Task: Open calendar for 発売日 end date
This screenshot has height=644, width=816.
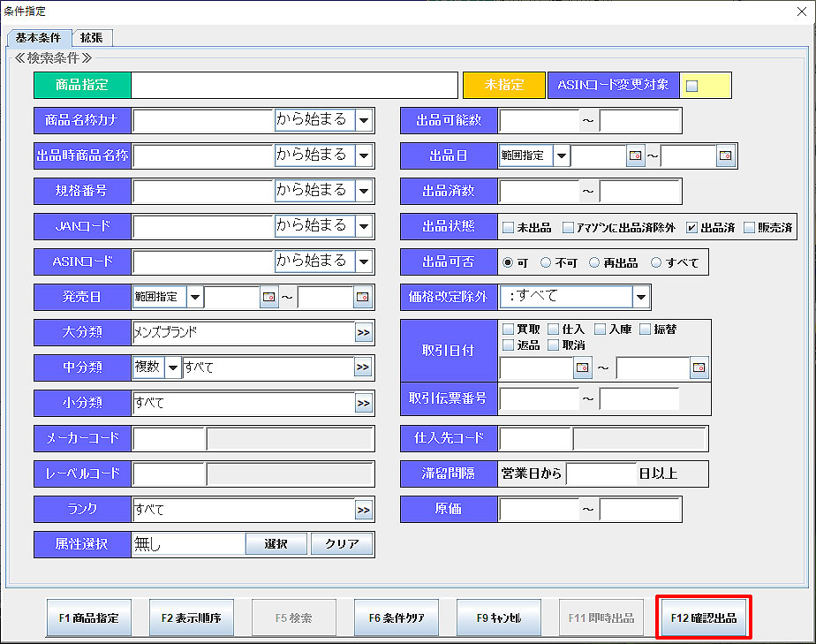Action: tap(362, 298)
